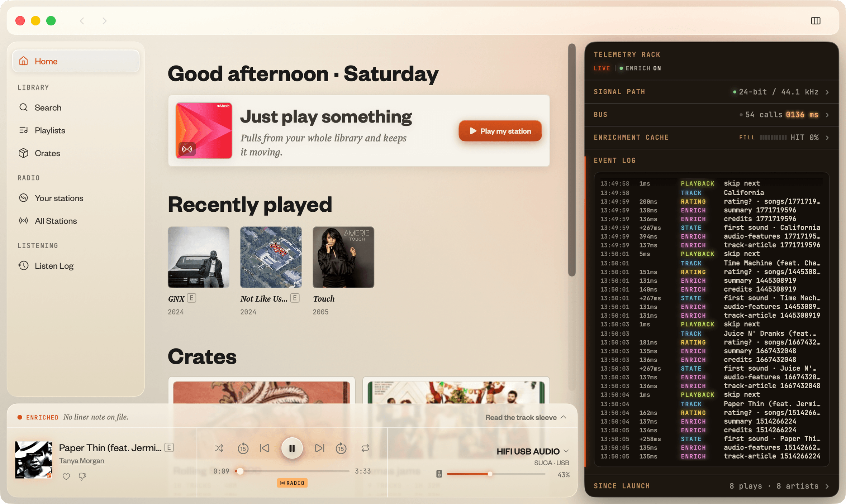Viewport: 846px width, 504px height.
Task: Go to the previous track
Action: tap(265, 448)
